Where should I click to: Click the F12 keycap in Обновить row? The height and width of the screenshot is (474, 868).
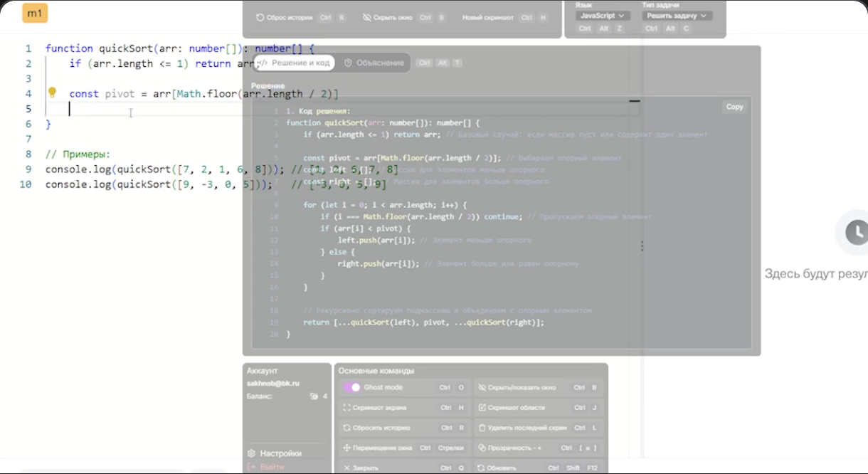pyautogui.click(x=592, y=468)
